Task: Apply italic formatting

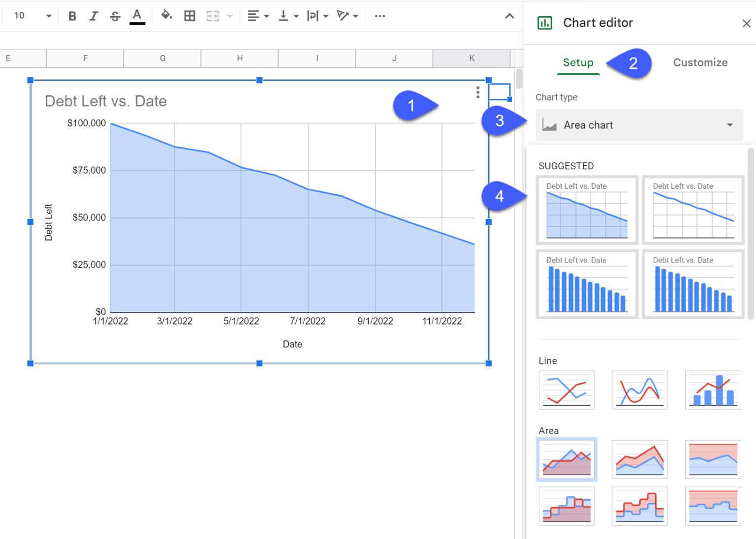Action: coord(93,15)
